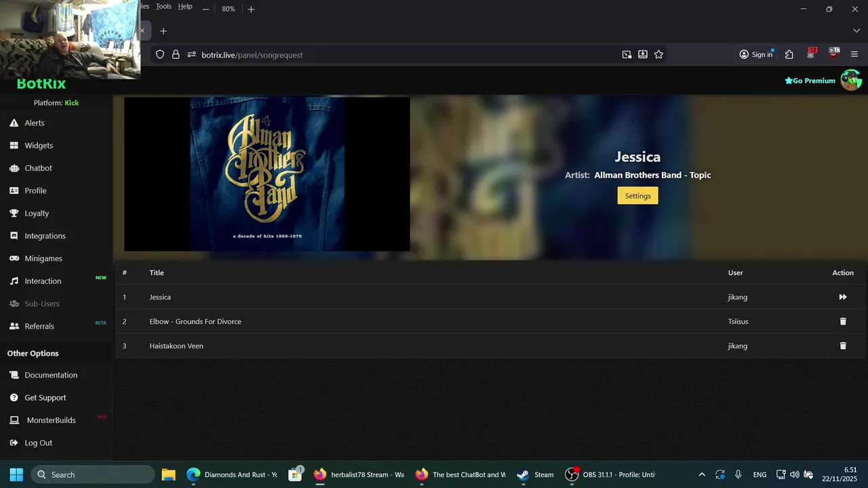Open song request Settings
Image resolution: width=868 pixels, height=488 pixels.
coord(637,196)
